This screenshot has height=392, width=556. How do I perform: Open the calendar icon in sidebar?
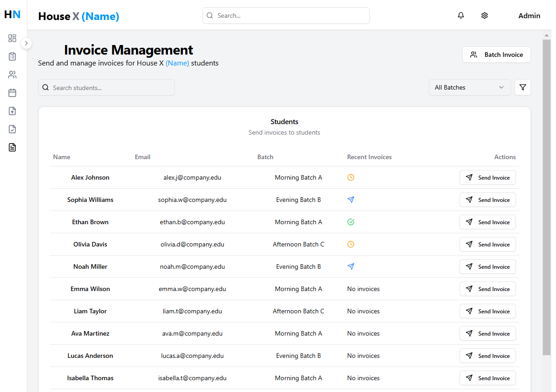coord(12,93)
